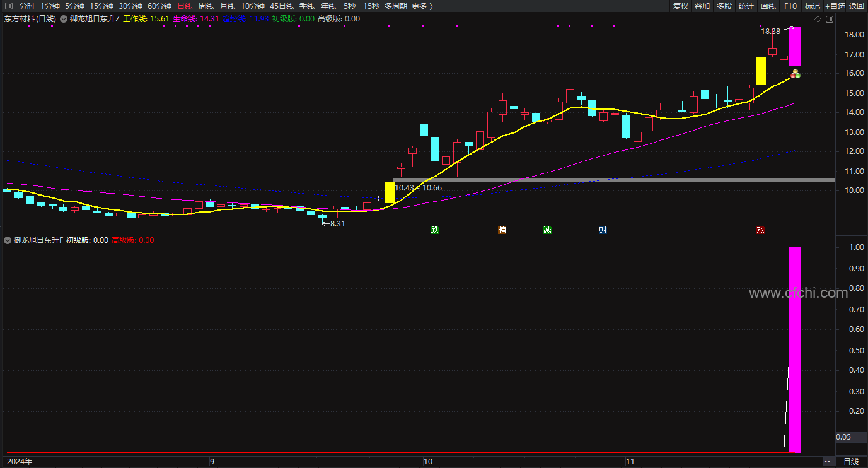Viewport: 868px width, 468px height.
Task: Select the 月线 period tab
Action: [x=228, y=6]
